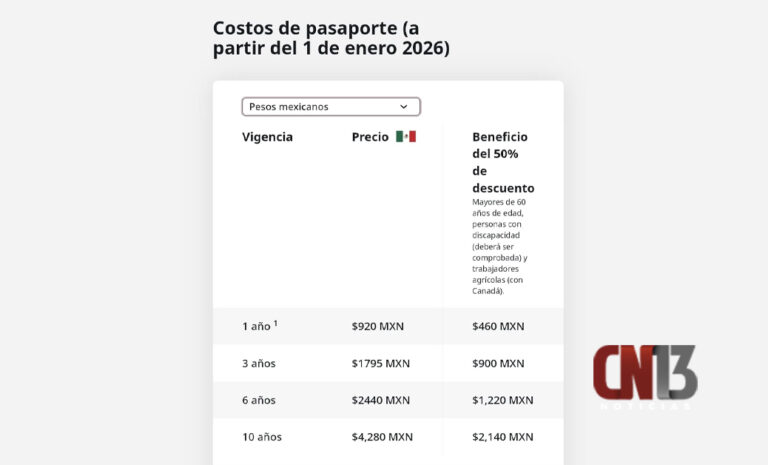Select the $920 MXN price
768x465 pixels.
pos(378,326)
